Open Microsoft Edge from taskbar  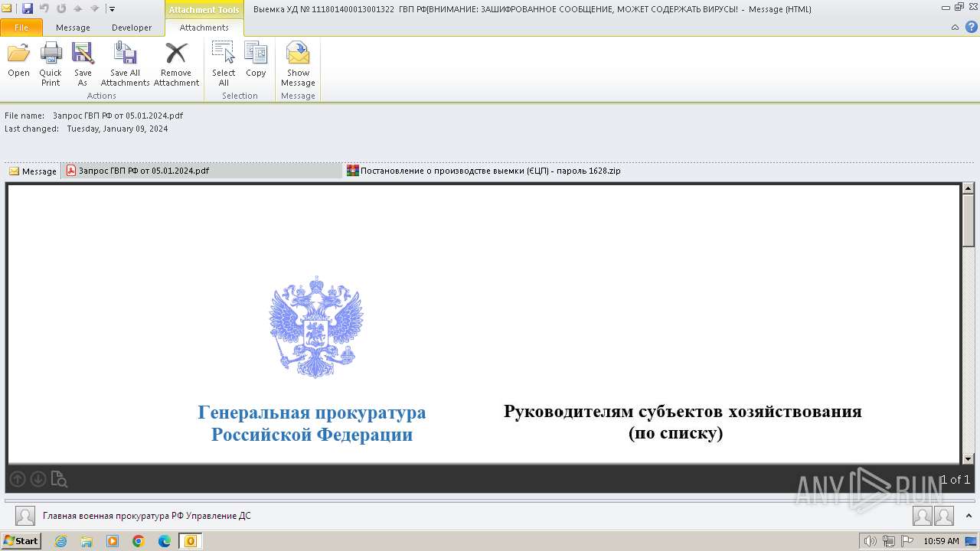(x=165, y=541)
